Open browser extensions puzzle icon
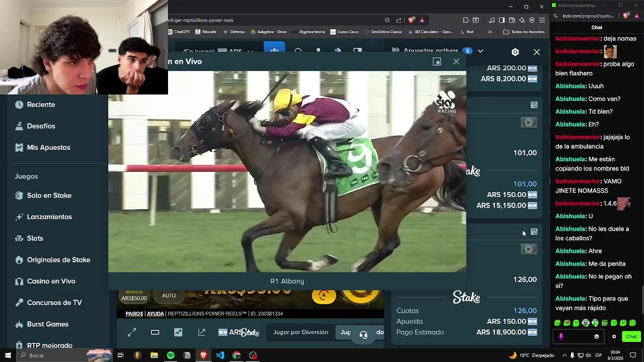Viewport: 644px width, 362px height. (466, 20)
